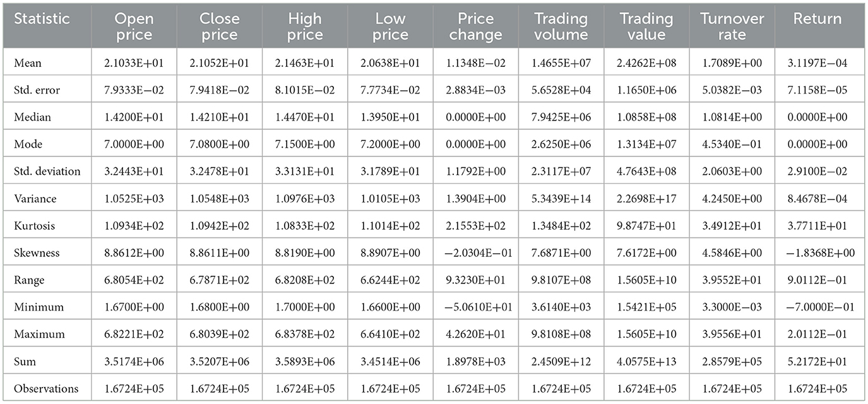
Task: Select the Maximum high price cell 6.8378E+02
Action: pyautogui.click(x=305, y=335)
